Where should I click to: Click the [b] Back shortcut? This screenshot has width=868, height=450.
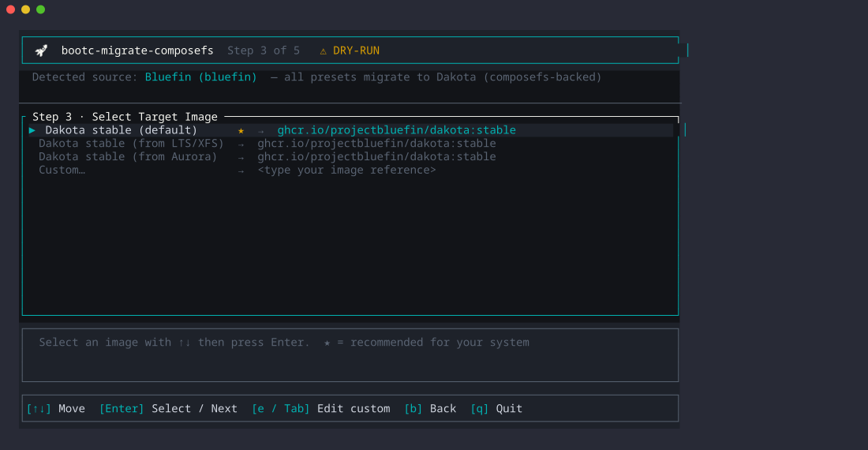(430, 408)
